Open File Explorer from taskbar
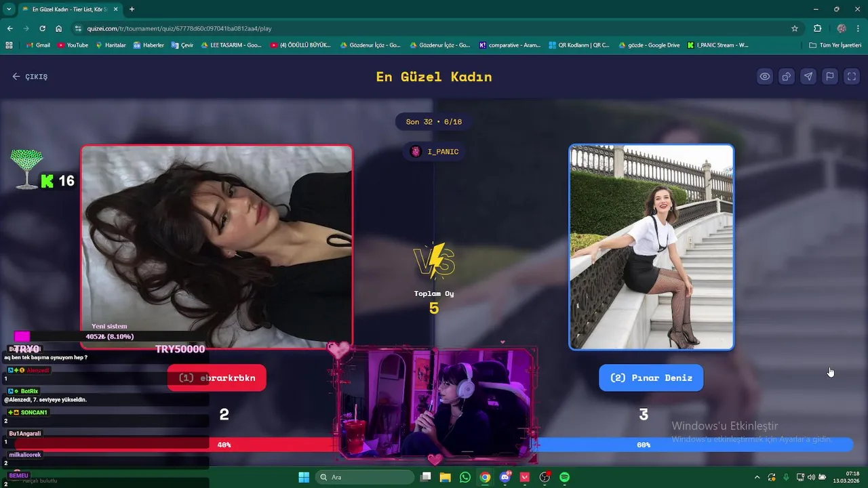 446,477
